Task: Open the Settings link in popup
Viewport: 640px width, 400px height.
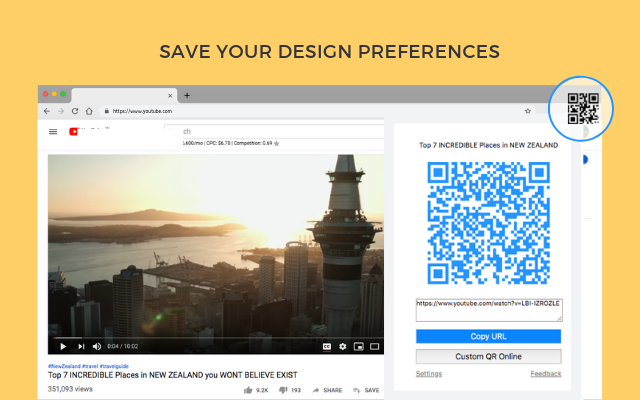Action: click(x=429, y=373)
